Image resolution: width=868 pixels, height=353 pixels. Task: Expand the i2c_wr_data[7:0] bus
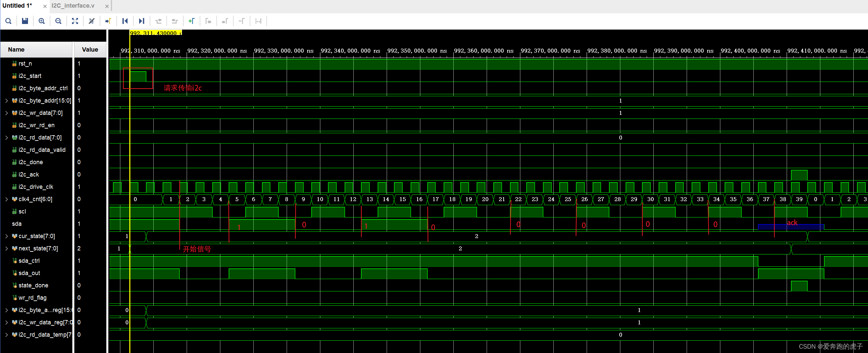tap(6, 113)
